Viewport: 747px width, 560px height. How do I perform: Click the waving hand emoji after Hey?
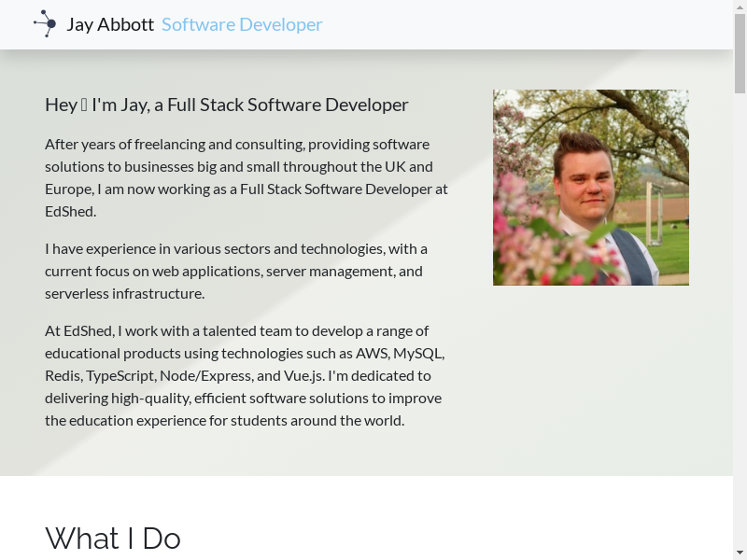pos(84,105)
